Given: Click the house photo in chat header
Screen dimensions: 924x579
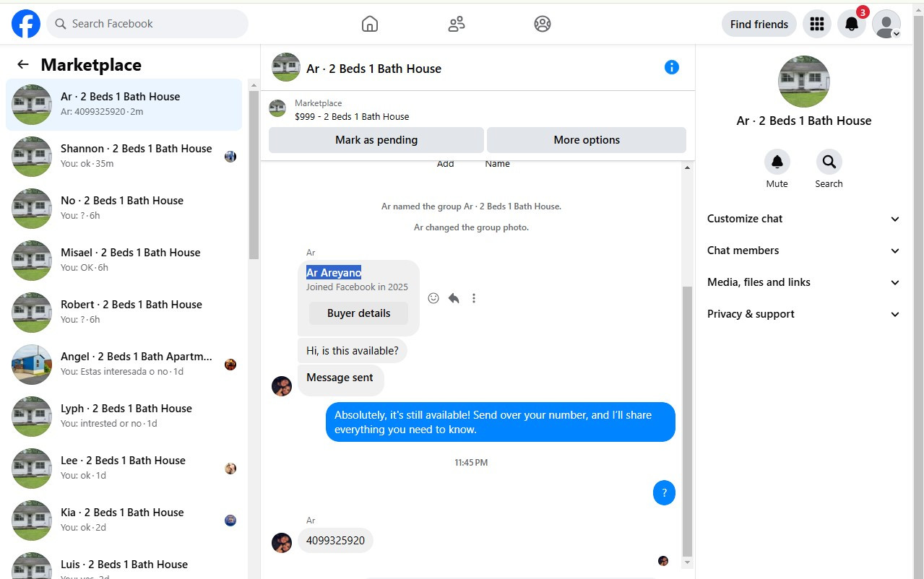Looking at the screenshot, I should [x=286, y=67].
